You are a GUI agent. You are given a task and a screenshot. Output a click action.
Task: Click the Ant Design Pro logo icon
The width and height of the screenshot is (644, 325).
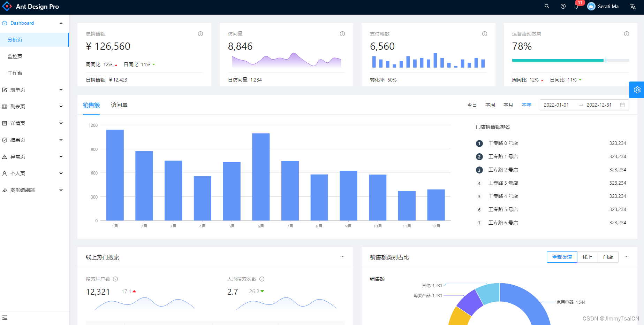7,6
